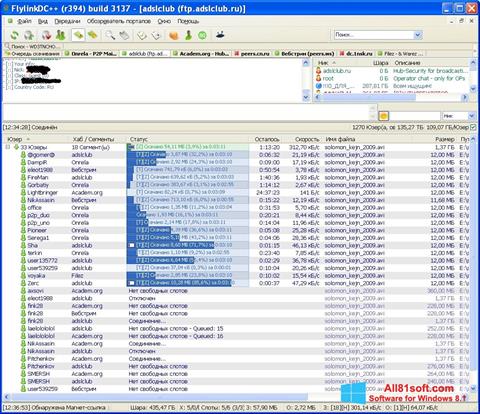Switch to Очередь скачивания tab
Screen dimensions: 480x414
pyautogui.click(x=33, y=53)
